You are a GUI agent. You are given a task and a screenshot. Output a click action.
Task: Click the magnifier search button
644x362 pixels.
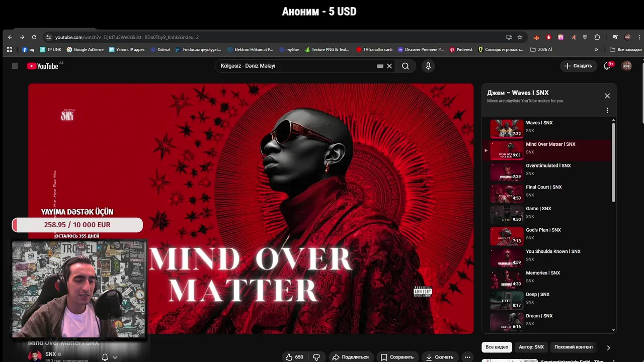(x=406, y=66)
